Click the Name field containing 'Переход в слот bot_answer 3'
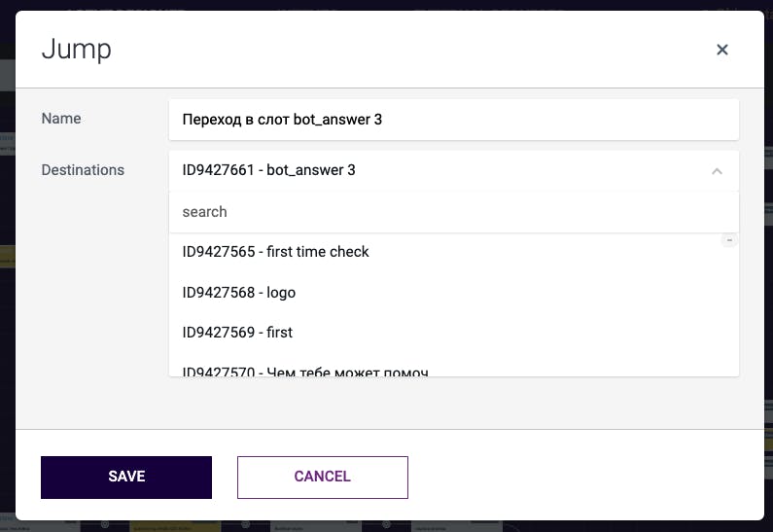 453,120
